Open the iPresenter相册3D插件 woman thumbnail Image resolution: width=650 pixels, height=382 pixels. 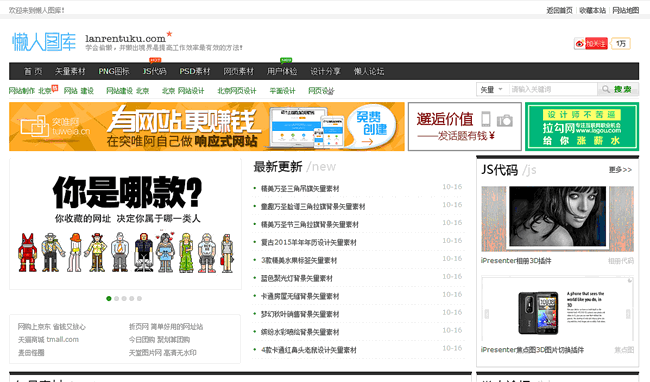click(x=557, y=218)
